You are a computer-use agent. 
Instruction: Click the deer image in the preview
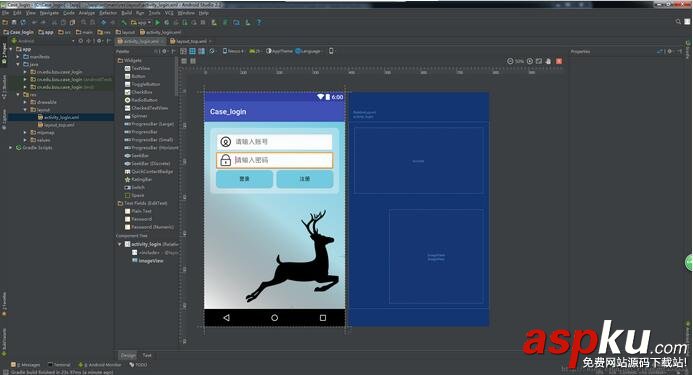click(293, 256)
